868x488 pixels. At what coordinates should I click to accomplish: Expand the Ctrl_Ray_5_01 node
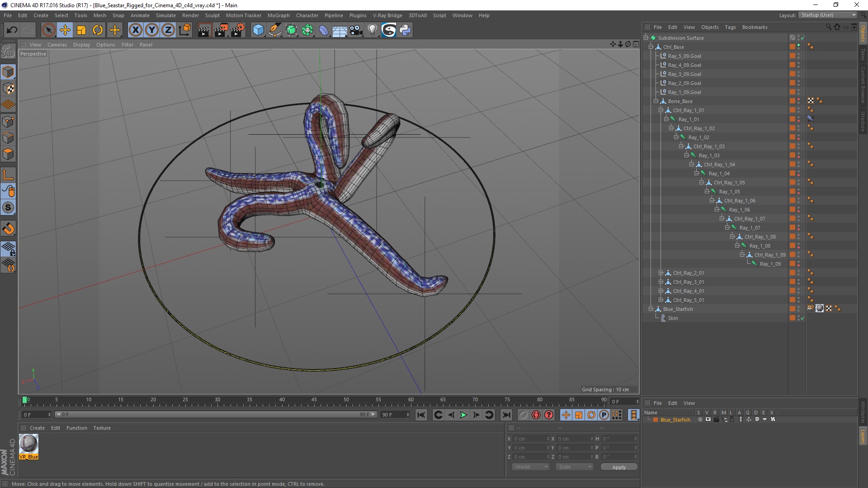click(x=661, y=300)
